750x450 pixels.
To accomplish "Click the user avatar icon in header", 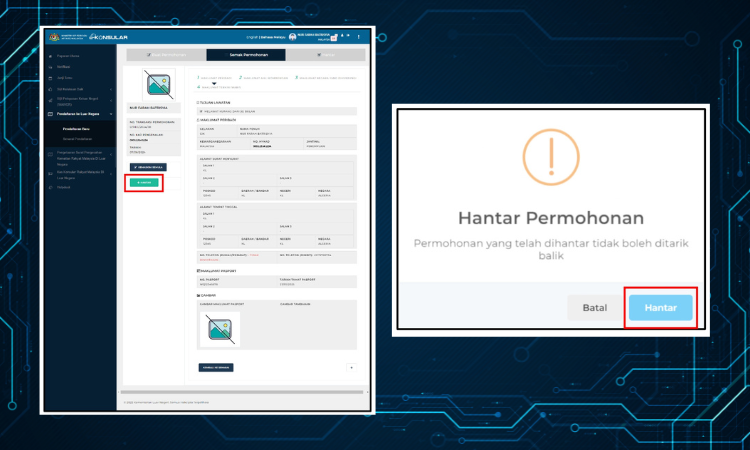I will [x=292, y=37].
